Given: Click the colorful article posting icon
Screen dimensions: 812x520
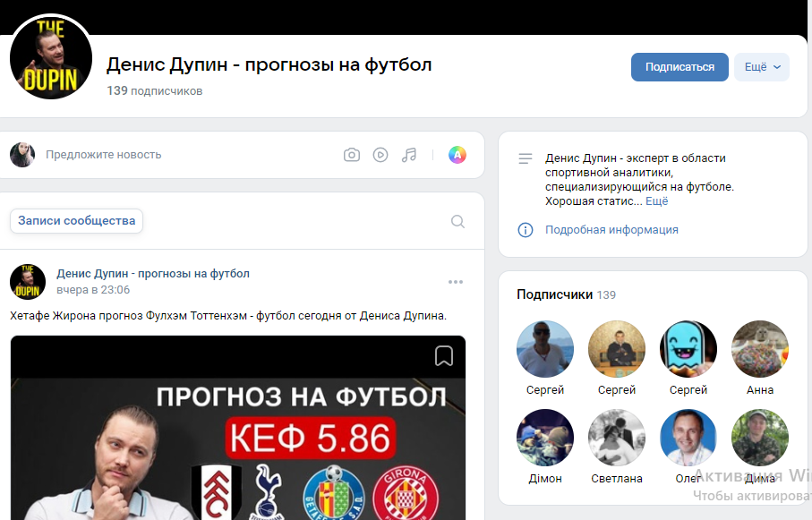Looking at the screenshot, I should pyautogui.click(x=457, y=154).
